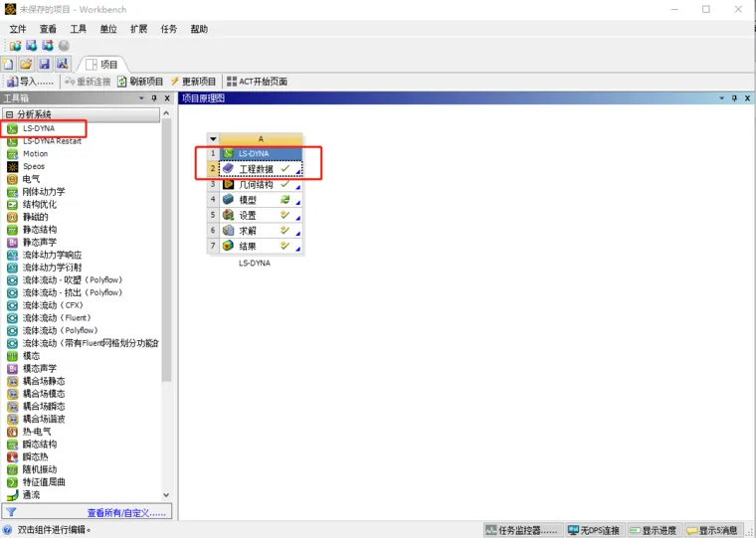Pin the 工具箱 panel
Image resolution: width=756 pixels, height=538 pixels.
click(154, 98)
